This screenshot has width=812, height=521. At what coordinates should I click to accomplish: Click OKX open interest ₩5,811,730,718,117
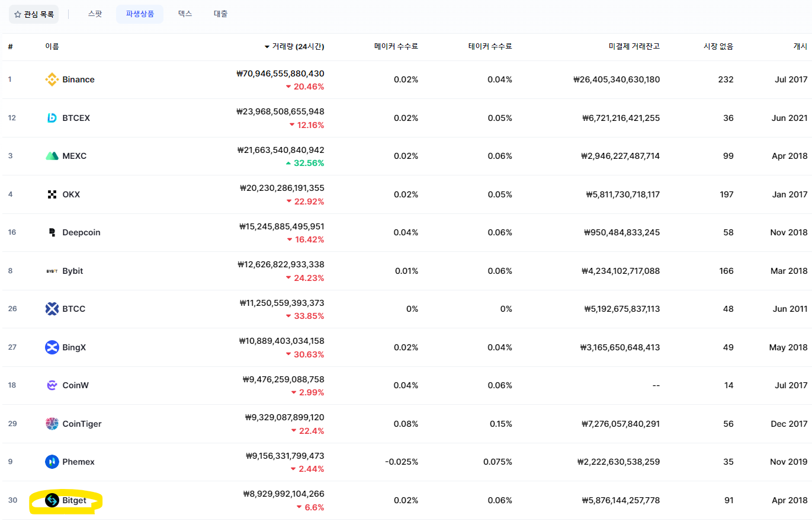click(x=622, y=194)
